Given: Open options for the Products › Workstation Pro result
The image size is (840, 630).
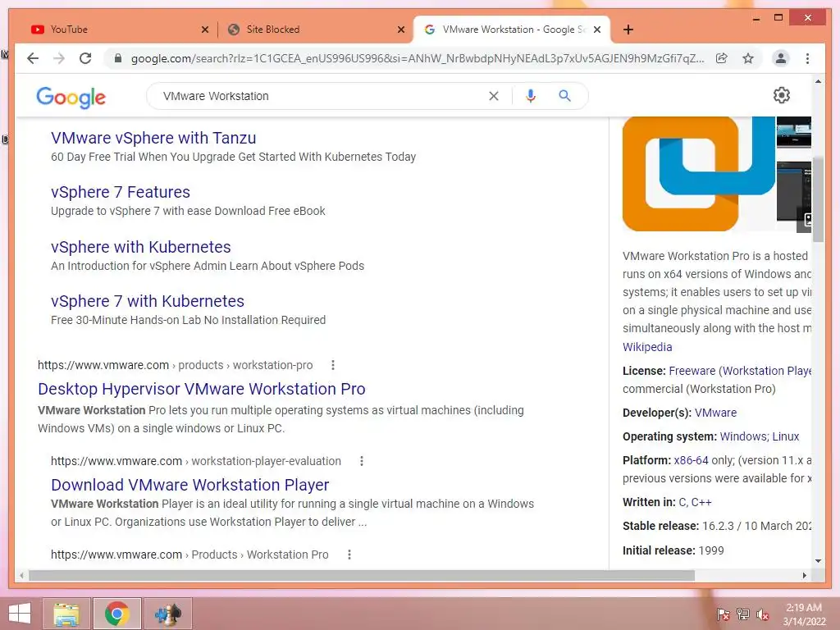Looking at the screenshot, I should point(349,555).
